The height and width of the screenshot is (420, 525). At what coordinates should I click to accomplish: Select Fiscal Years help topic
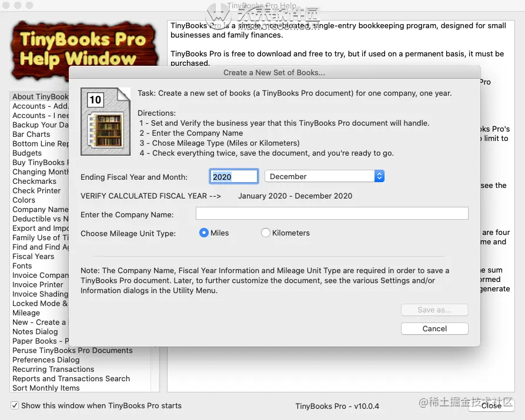[x=33, y=256]
